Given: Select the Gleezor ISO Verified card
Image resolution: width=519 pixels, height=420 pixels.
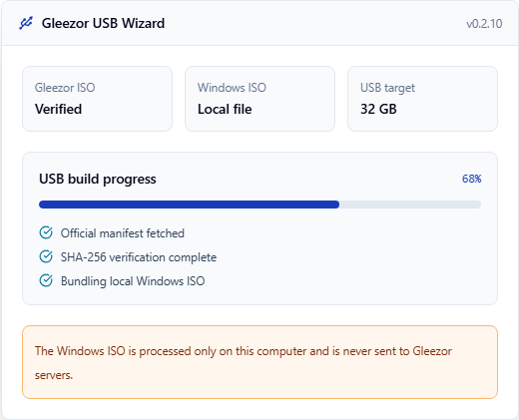Looking at the screenshot, I should coord(97,99).
